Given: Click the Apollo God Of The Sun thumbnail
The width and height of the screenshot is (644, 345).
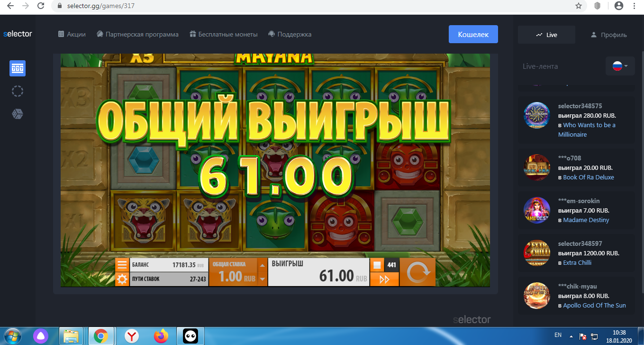Looking at the screenshot, I should [x=537, y=296].
